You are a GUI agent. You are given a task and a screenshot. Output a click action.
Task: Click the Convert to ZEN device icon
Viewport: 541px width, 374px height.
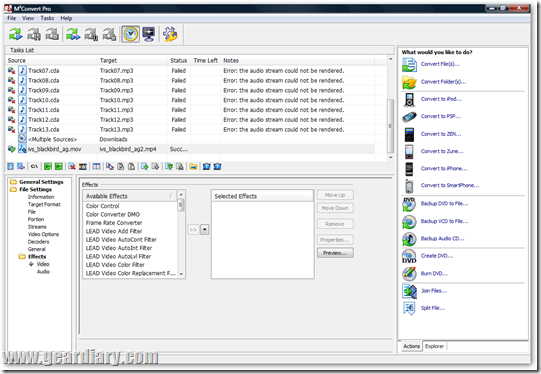point(409,134)
